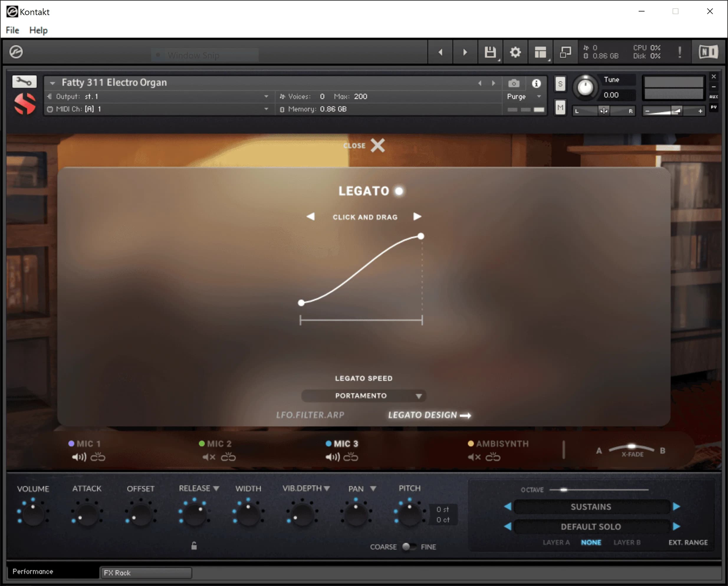Open the Portamento legato speed dropdown
The width and height of the screenshot is (728, 586).
click(x=363, y=395)
